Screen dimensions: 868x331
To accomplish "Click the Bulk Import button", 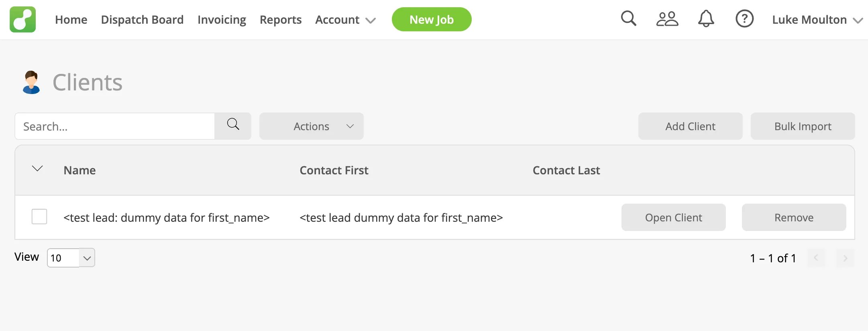I will (803, 126).
